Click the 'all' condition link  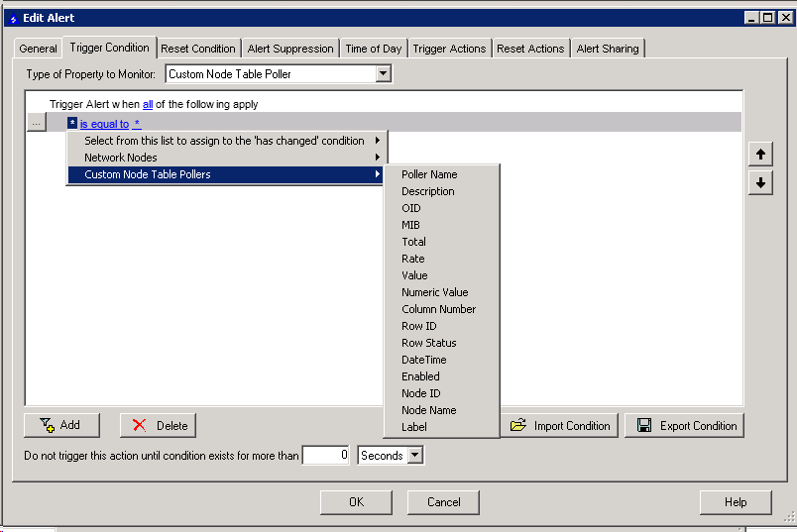pos(148,104)
